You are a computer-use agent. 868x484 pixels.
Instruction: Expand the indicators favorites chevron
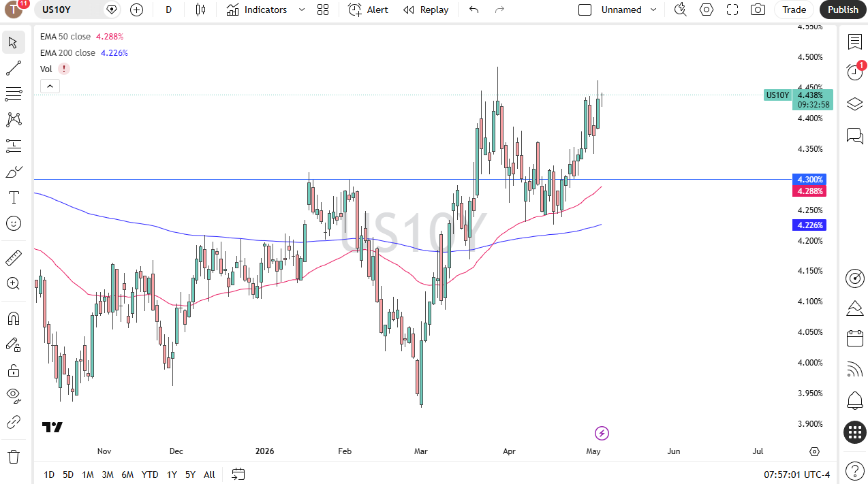pyautogui.click(x=302, y=10)
